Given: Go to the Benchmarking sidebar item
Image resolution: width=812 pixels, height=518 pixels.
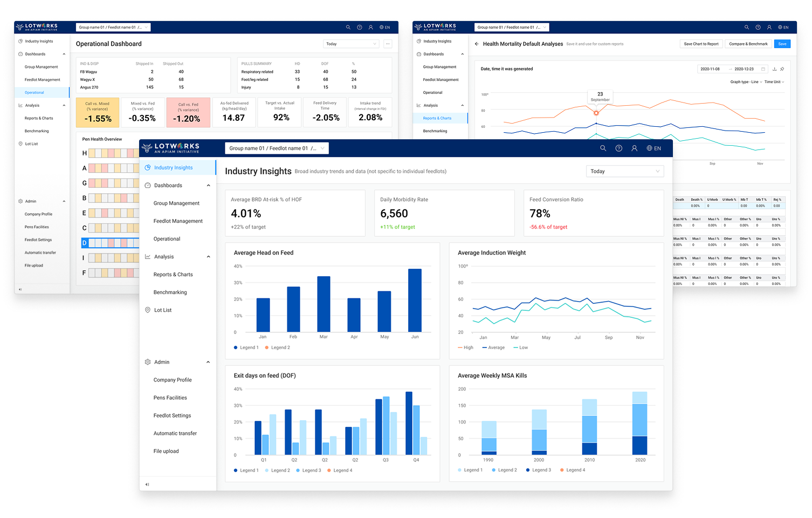Looking at the screenshot, I should 170,292.
